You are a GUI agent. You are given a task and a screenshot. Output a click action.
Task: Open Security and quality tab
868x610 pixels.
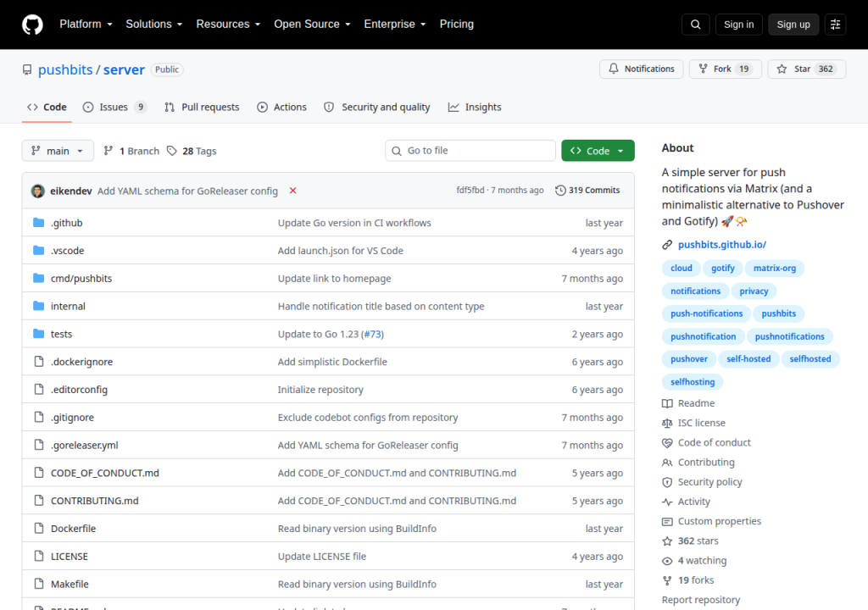pos(377,108)
